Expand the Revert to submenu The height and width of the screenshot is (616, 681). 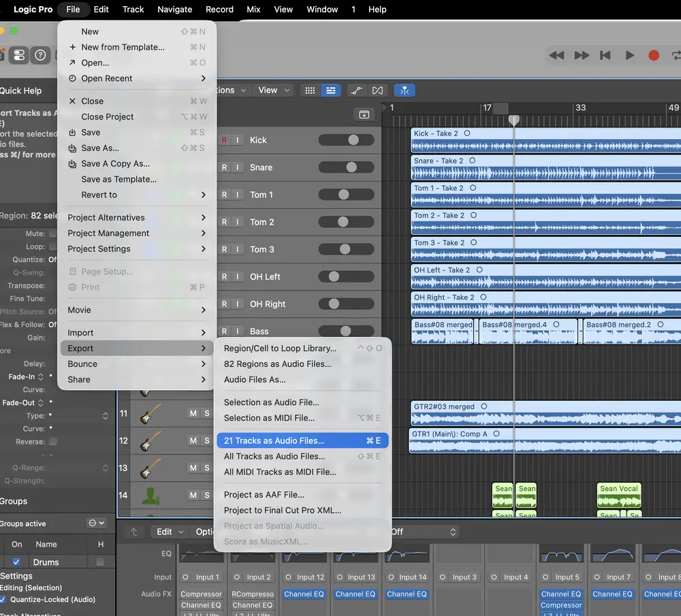pos(137,195)
